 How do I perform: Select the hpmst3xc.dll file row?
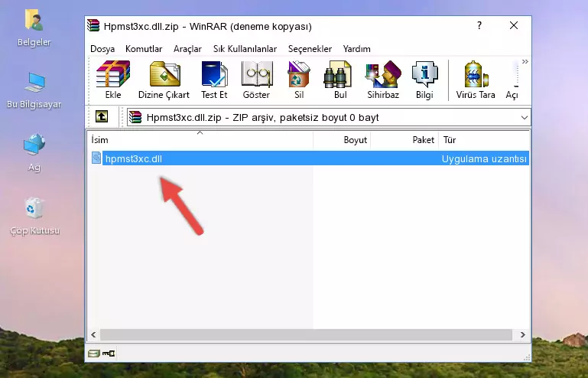pos(309,158)
